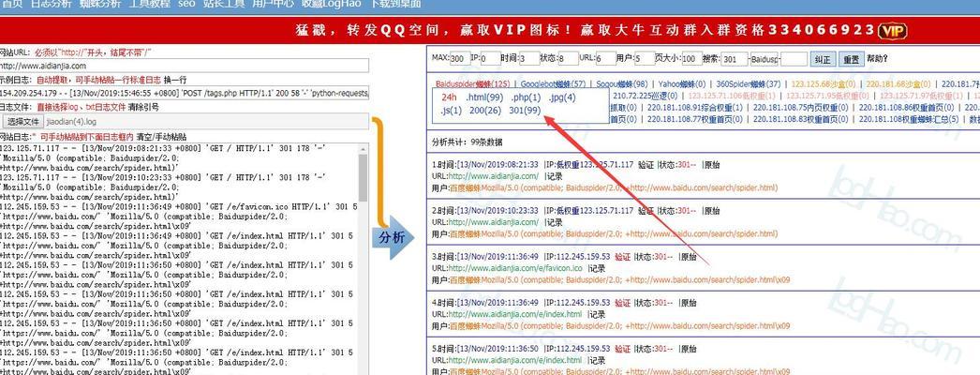The width and height of the screenshot is (980, 375).
Task: Select the Googlebot蜘蛛(57) filter link
Action: click(553, 83)
